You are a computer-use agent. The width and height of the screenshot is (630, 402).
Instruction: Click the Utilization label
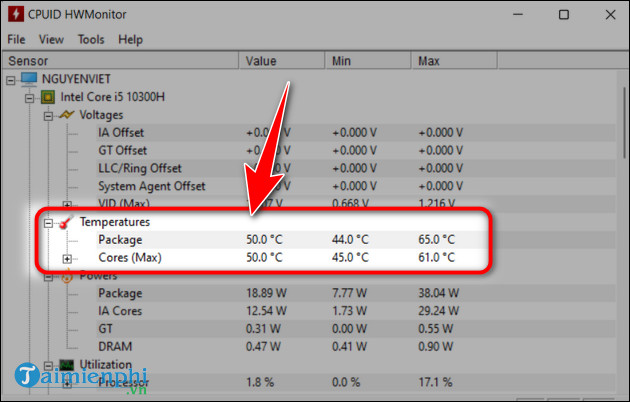click(105, 364)
